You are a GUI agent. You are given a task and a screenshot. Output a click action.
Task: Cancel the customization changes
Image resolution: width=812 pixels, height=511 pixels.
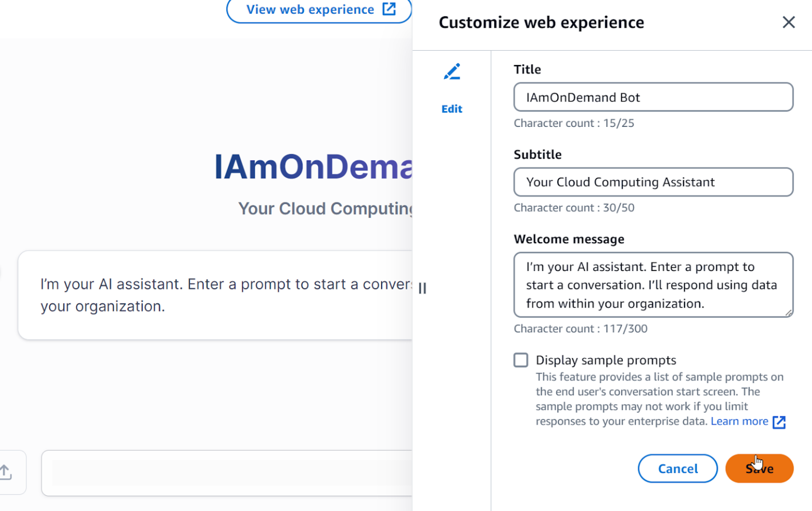coord(677,468)
